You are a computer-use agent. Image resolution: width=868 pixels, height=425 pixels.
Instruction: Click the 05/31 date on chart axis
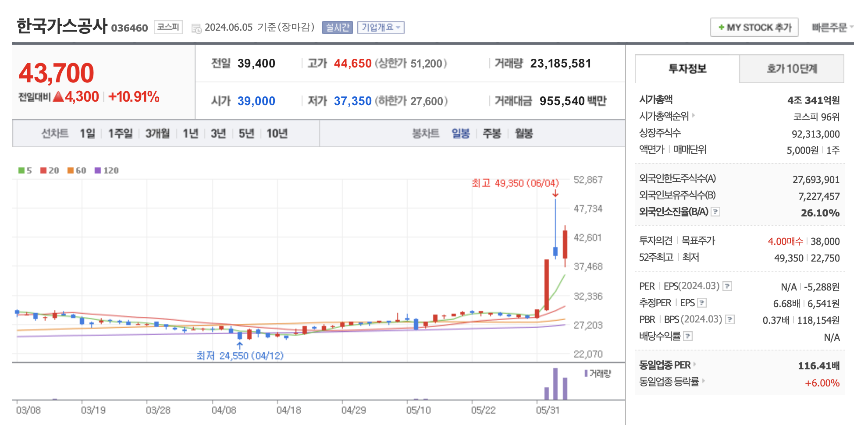[x=548, y=410]
